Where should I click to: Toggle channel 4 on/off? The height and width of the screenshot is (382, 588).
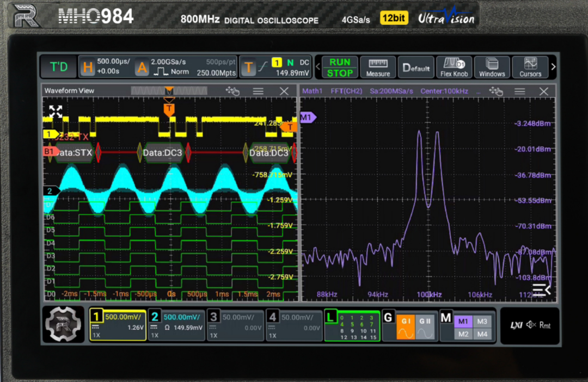pyautogui.click(x=273, y=317)
